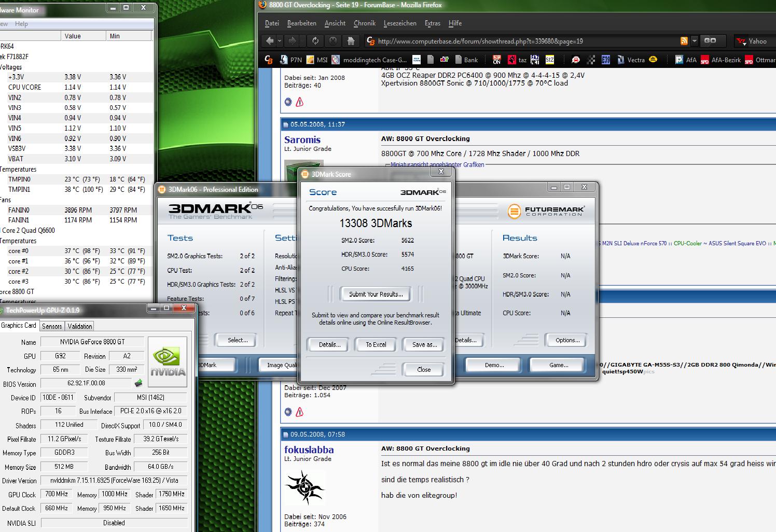Open the ComputerBase bookmark icon in bookmarks bar

(x=269, y=60)
